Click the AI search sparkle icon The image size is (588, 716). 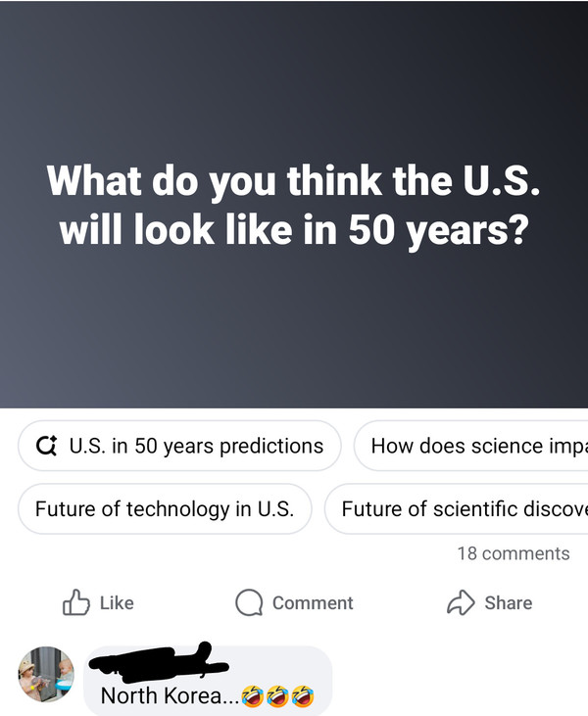pyautogui.click(x=47, y=446)
